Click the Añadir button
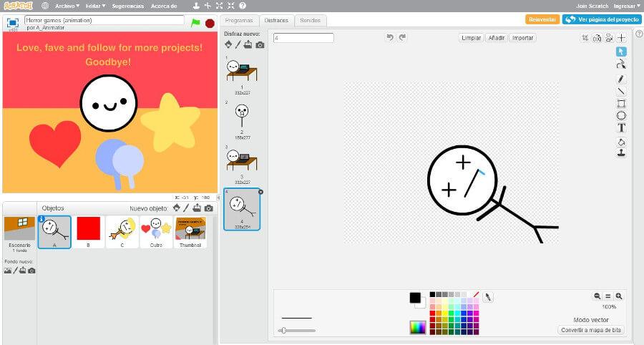The width and height of the screenshot is (644, 345). coord(496,38)
